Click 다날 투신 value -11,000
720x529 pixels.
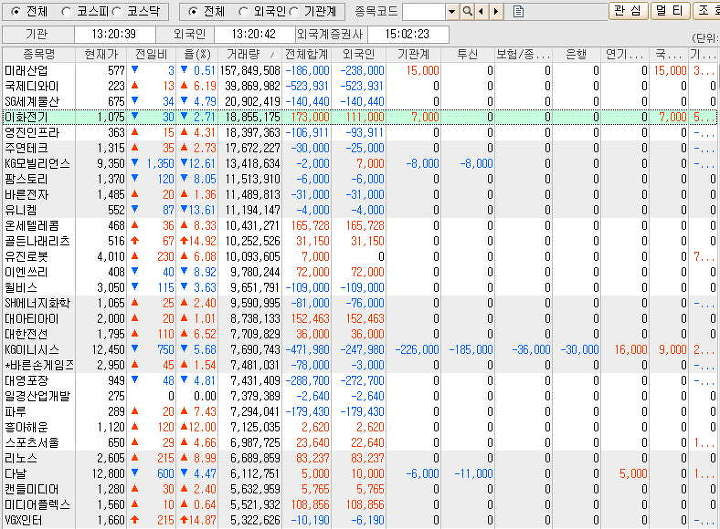pos(473,473)
